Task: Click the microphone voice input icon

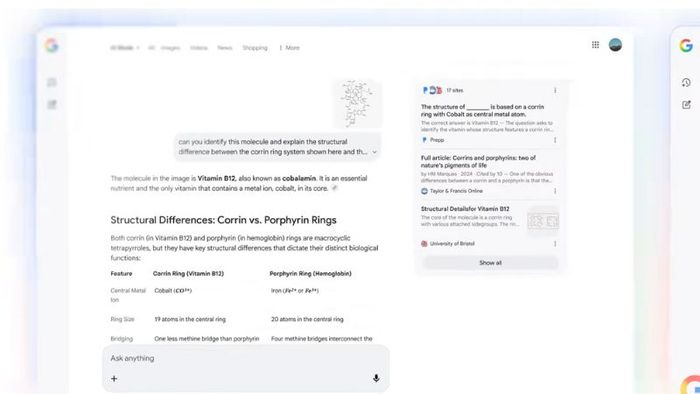Action: pos(376,378)
